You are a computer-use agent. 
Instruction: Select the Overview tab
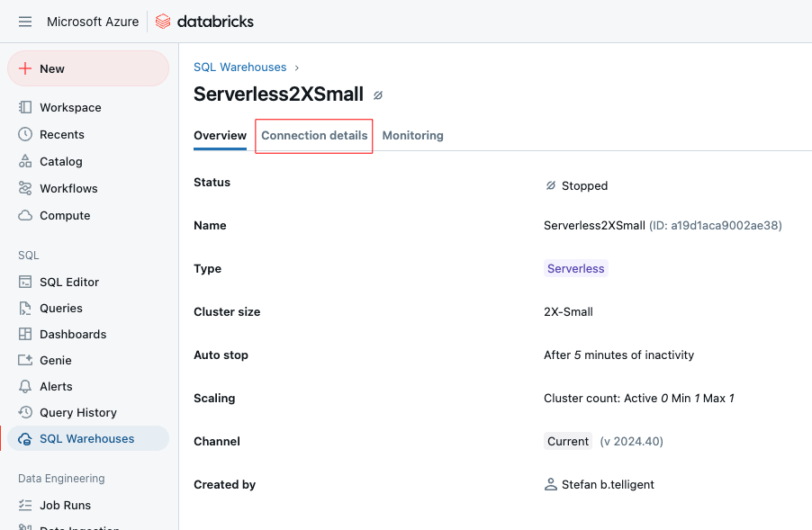click(x=220, y=136)
